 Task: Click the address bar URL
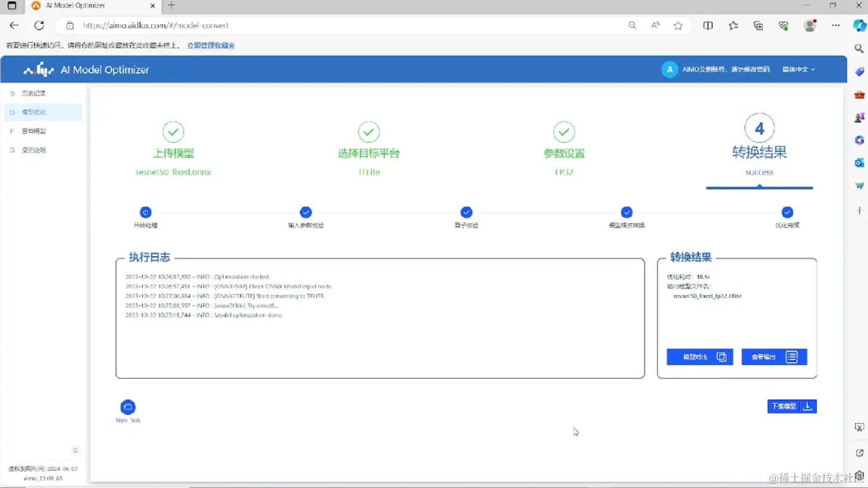[156, 26]
